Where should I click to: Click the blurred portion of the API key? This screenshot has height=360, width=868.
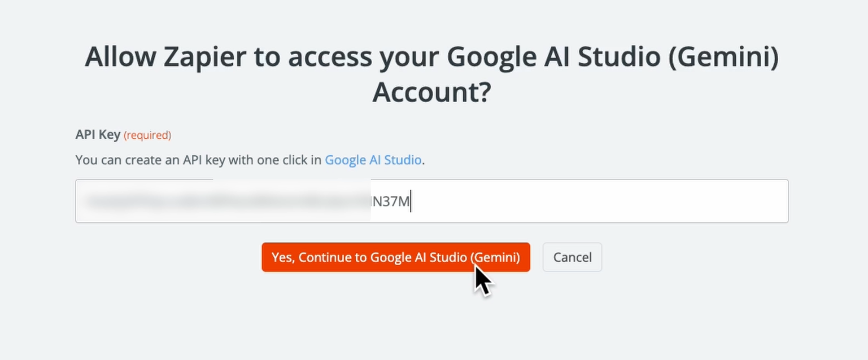(x=226, y=201)
